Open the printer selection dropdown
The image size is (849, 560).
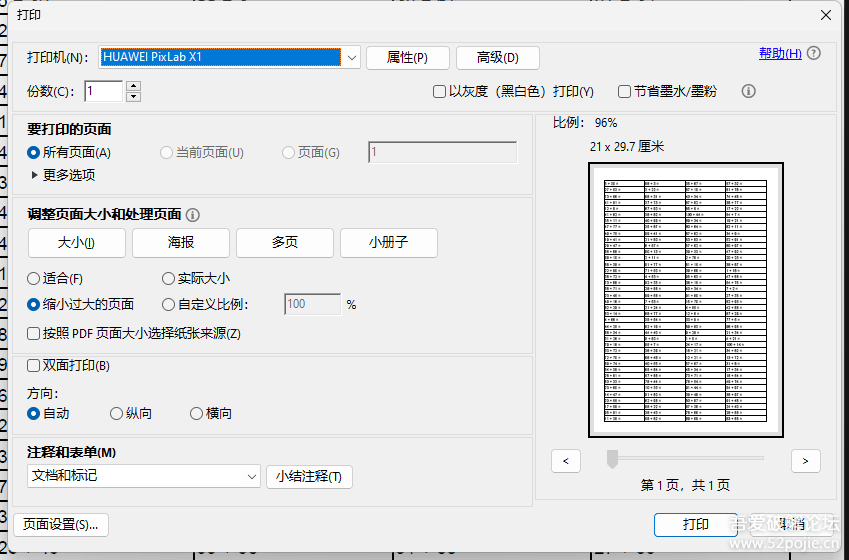point(351,58)
